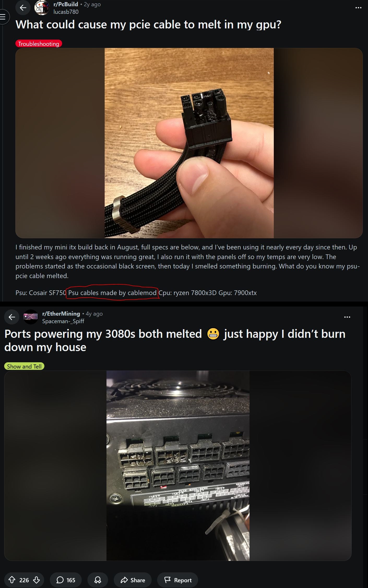Open the r/PcBuild community avatar
Screen dimensions: 368x588
pyautogui.click(x=42, y=8)
